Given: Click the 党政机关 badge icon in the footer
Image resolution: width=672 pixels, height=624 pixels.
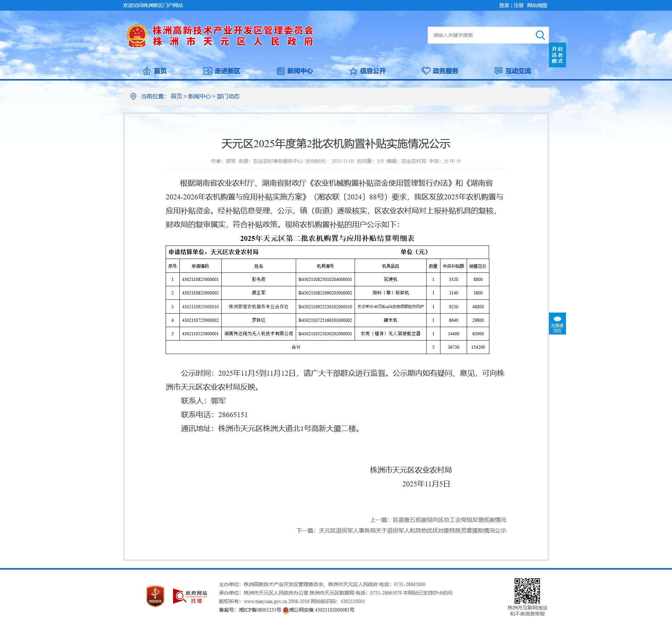Looking at the screenshot, I should click(x=155, y=596).
